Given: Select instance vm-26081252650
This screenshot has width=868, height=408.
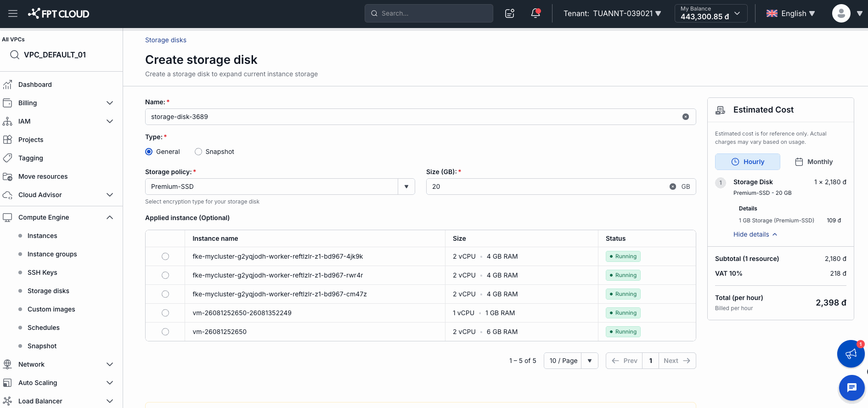Looking at the screenshot, I should tap(165, 332).
